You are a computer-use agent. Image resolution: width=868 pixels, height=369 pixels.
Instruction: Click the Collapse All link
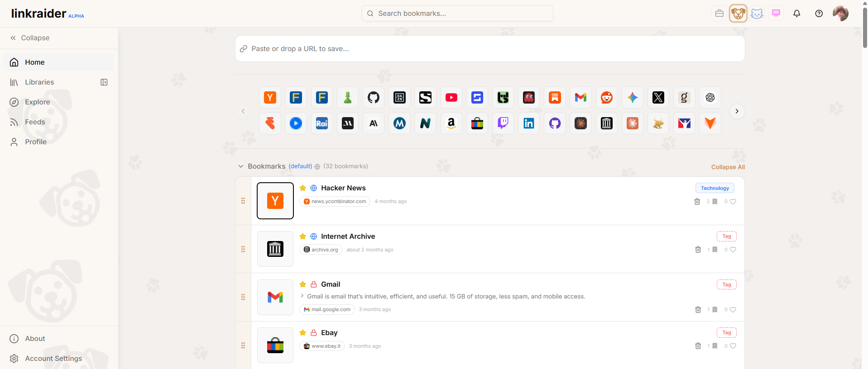728,167
